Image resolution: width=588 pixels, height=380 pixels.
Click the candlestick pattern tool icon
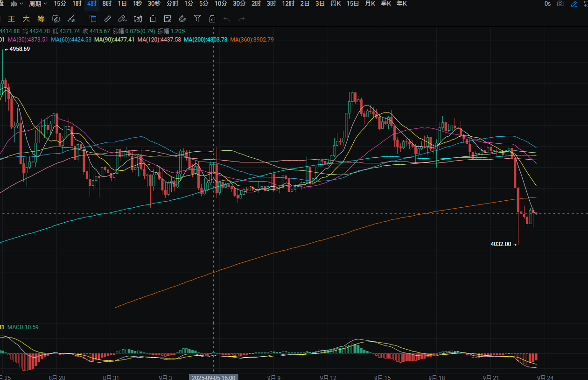(138, 19)
